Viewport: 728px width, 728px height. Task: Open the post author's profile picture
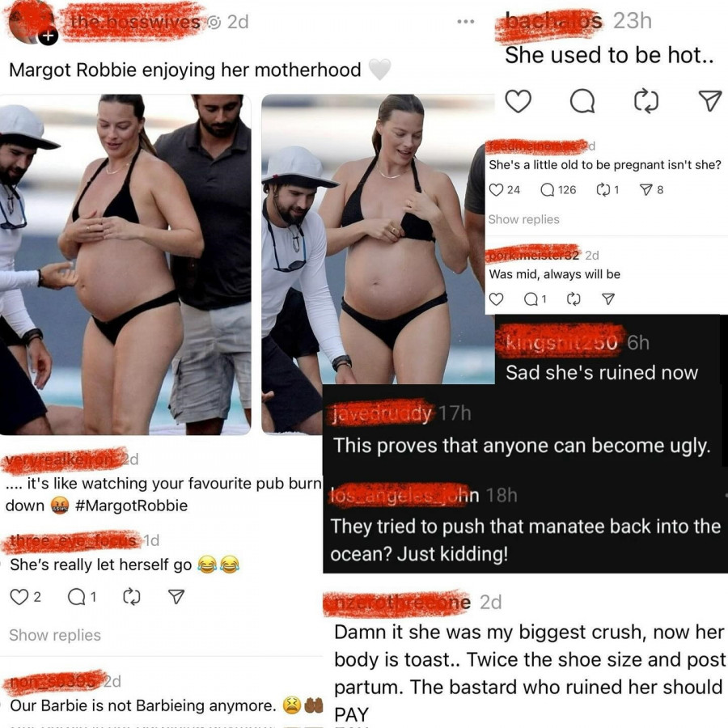[31, 23]
